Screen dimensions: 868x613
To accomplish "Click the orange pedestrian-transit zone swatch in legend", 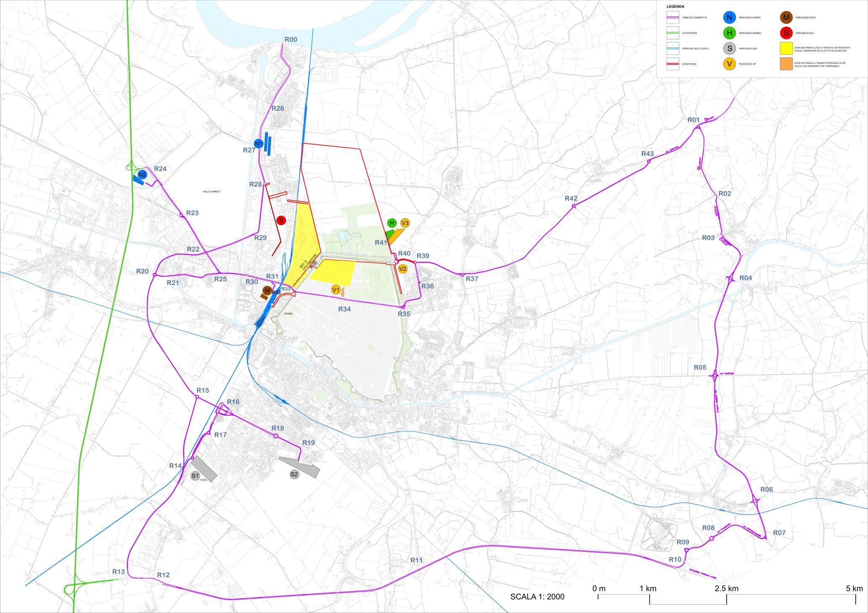I will [786, 64].
